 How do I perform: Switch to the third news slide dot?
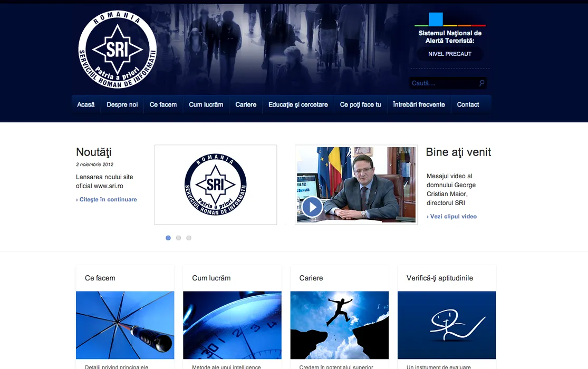189,238
